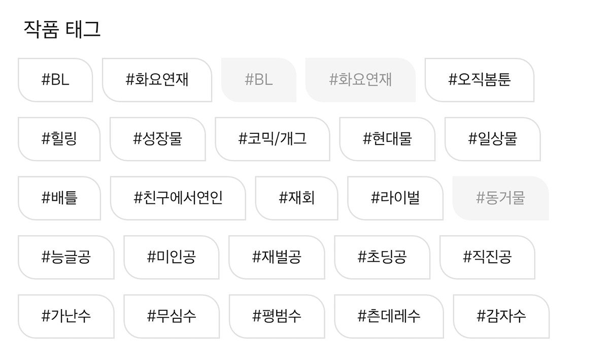The height and width of the screenshot is (364, 609).
Task: Open the #재회 tag
Action: pos(297,198)
